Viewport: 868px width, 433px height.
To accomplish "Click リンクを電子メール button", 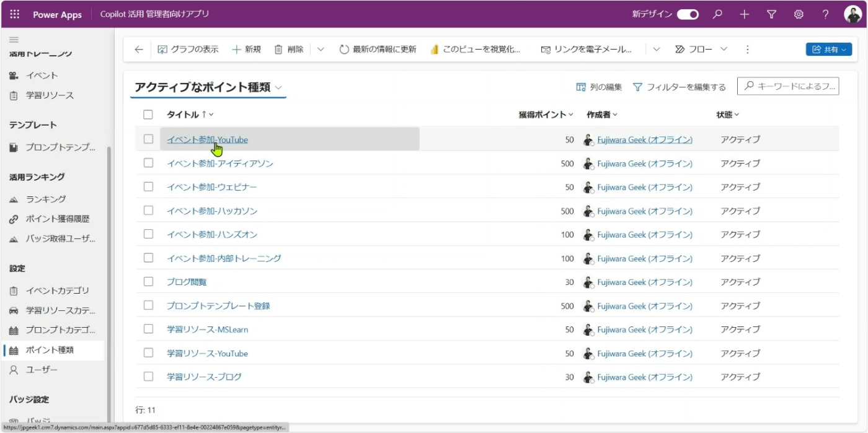I will (586, 50).
